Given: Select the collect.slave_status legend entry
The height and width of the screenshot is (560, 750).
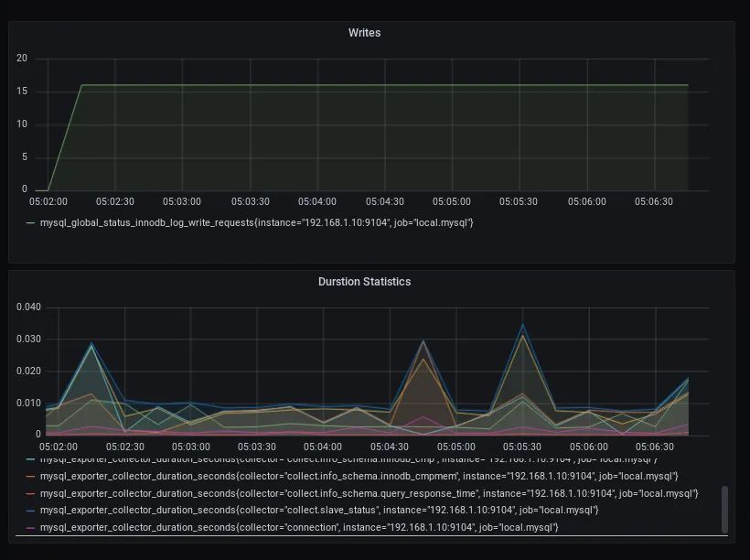Looking at the screenshot, I should tap(319, 511).
